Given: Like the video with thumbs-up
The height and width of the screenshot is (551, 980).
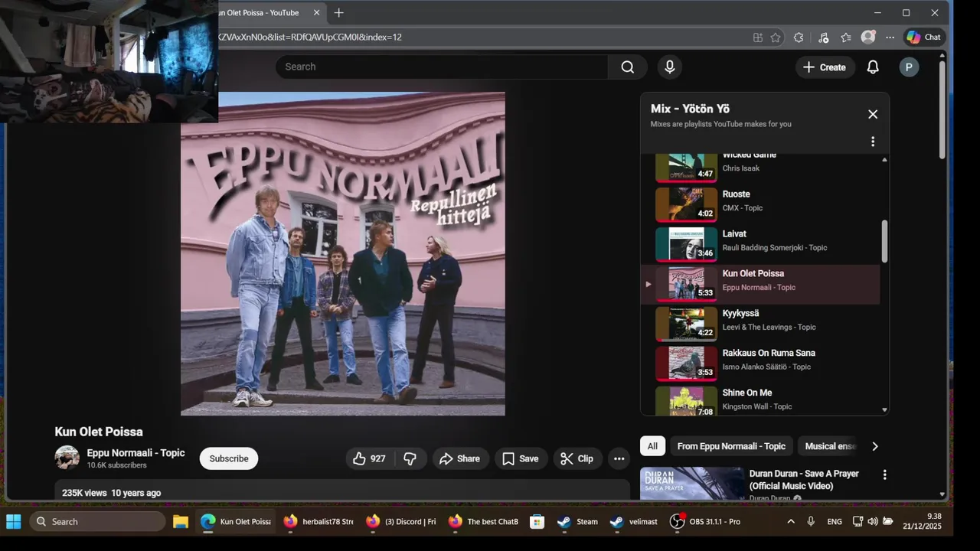Looking at the screenshot, I should 369,458.
